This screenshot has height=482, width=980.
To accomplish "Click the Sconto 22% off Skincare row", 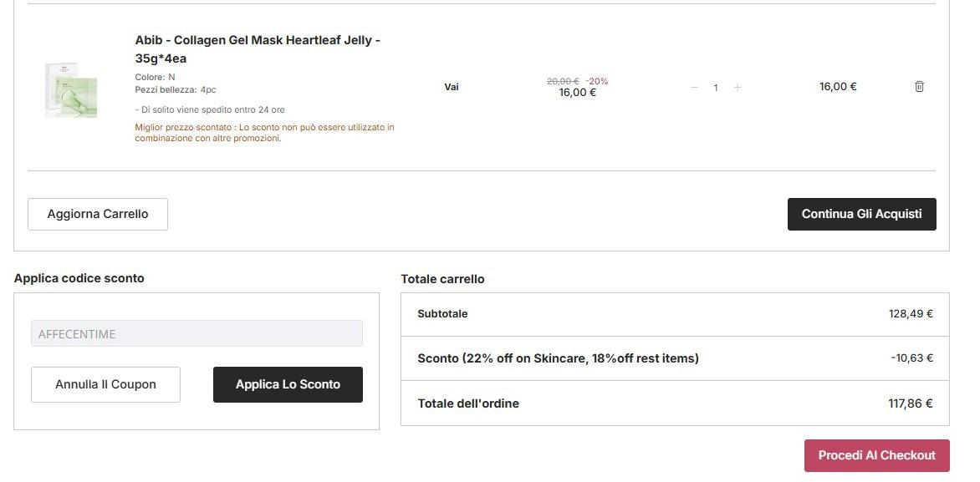I will coord(558,358).
